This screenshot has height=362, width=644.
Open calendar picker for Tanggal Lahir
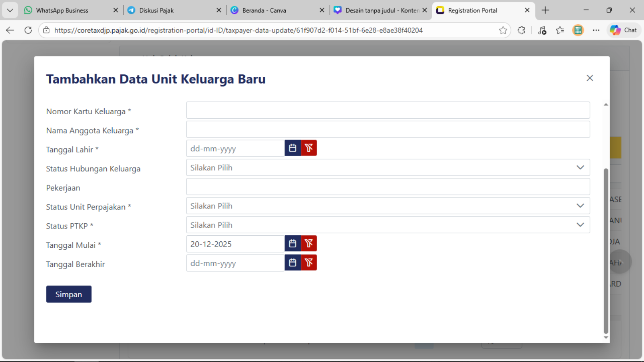(293, 148)
